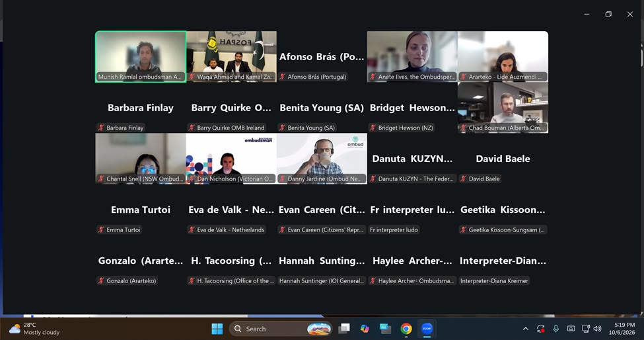644x340 pixels.
Task: Select Ararteko - Lide Auzmendi video tile
Action: click(503, 57)
